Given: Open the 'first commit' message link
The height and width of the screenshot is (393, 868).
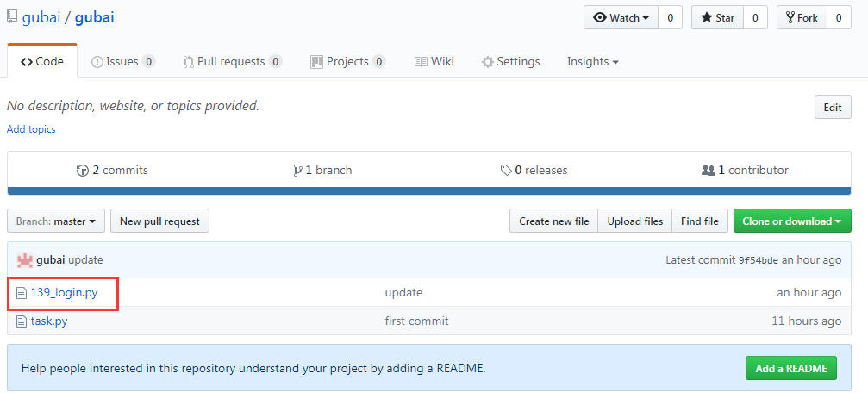Looking at the screenshot, I should click(x=417, y=321).
